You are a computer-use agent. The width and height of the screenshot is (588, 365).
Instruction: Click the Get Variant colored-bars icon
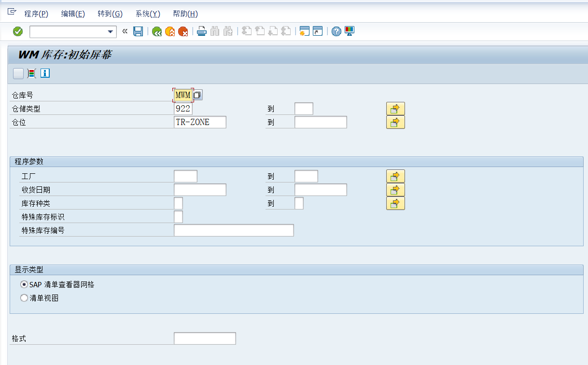coord(32,73)
